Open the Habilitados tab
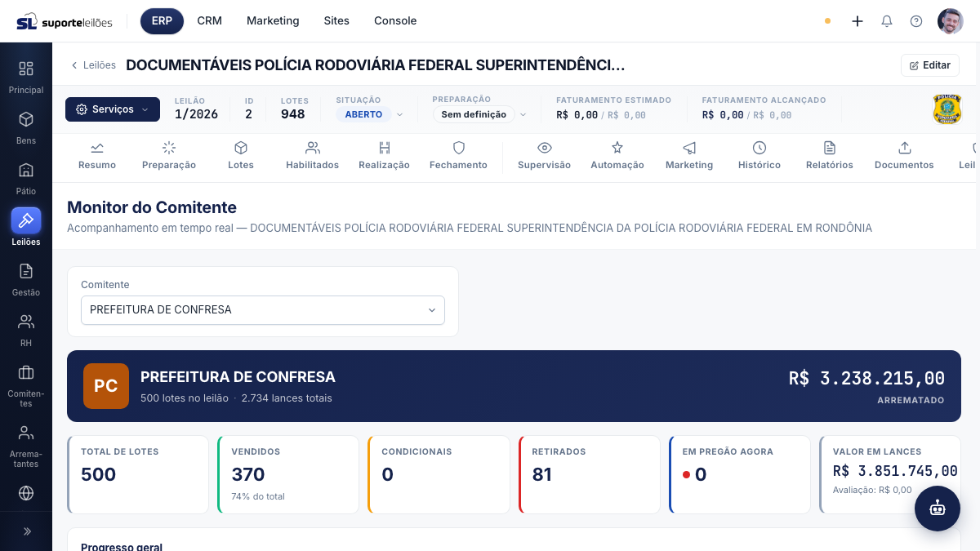The height and width of the screenshot is (551, 980). point(312,156)
